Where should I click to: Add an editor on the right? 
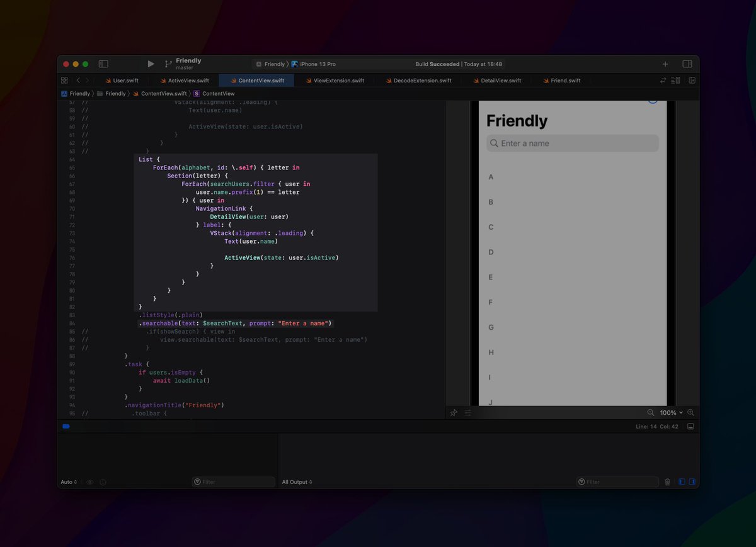(x=692, y=81)
